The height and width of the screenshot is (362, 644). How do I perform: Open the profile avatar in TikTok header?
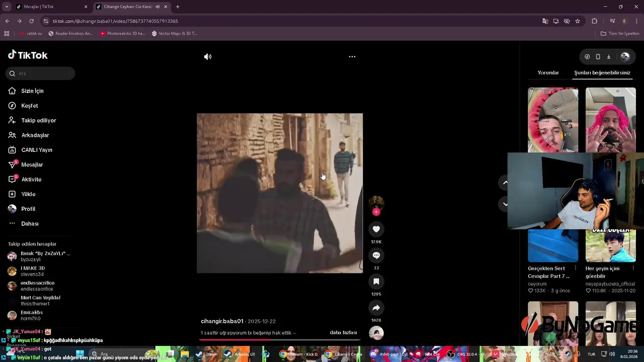(x=625, y=57)
